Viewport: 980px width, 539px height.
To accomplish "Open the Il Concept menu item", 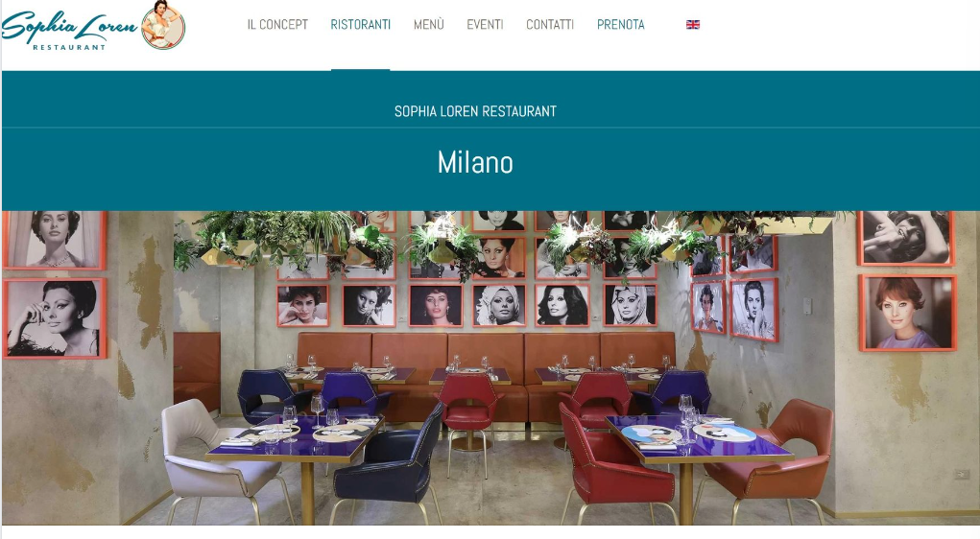I will 277,24.
